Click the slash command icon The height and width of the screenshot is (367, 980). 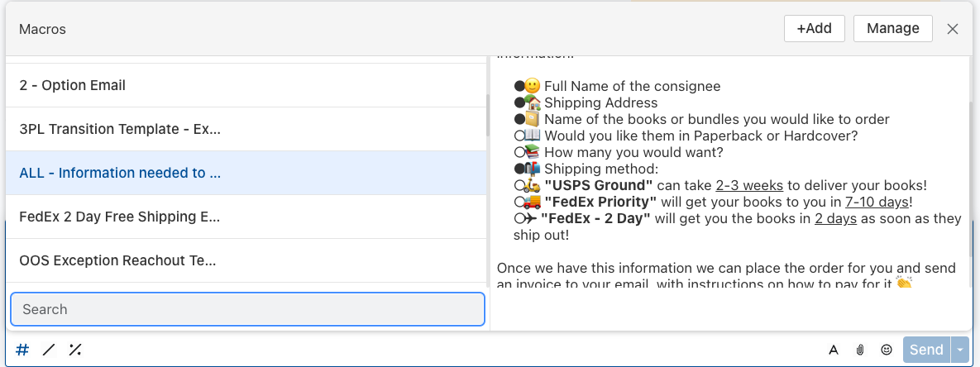[x=49, y=350]
